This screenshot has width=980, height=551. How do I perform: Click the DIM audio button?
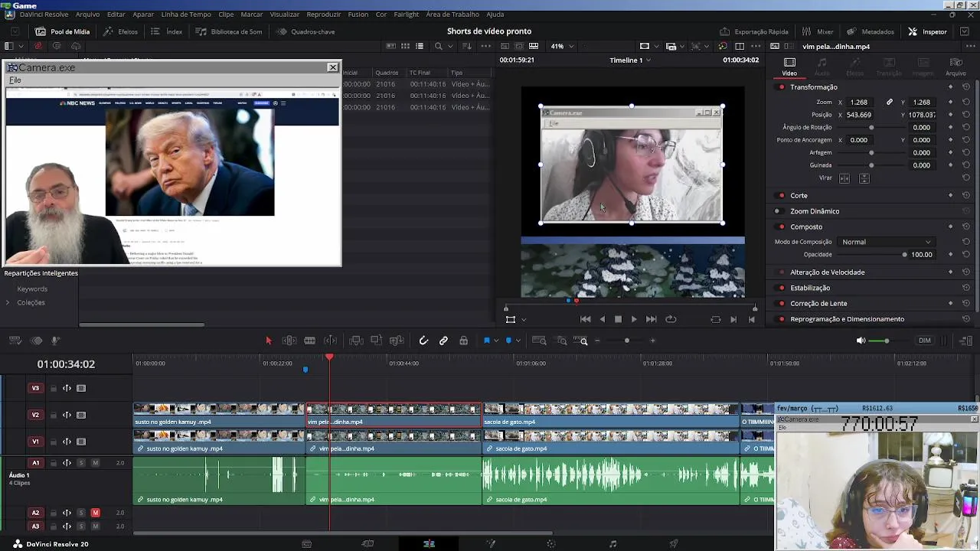point(925,341)
